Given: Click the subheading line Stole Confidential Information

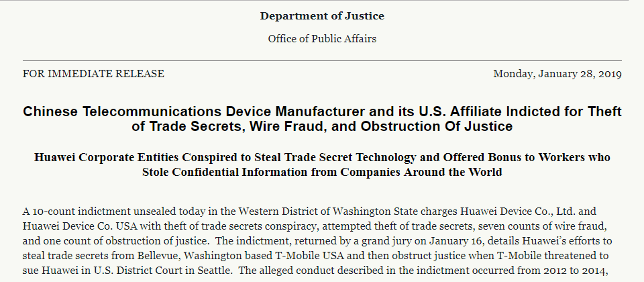Looking at the screenshot, I should (322, 172).
